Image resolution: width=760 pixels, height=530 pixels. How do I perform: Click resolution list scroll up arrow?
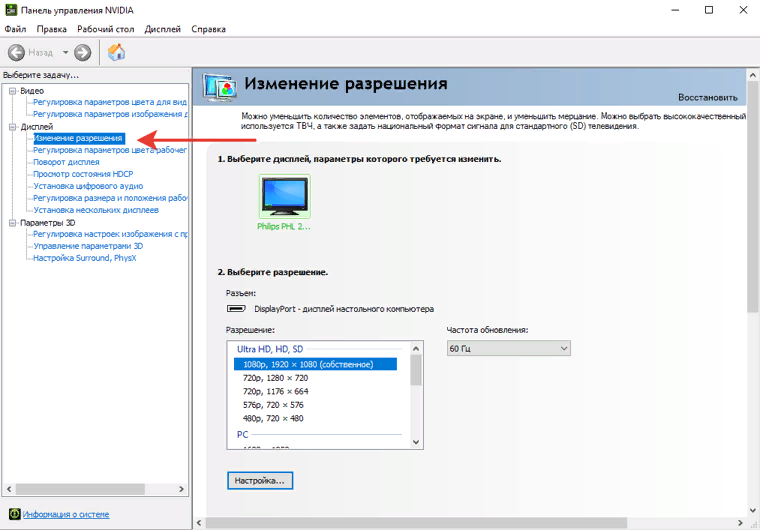(x=416, y=348)
